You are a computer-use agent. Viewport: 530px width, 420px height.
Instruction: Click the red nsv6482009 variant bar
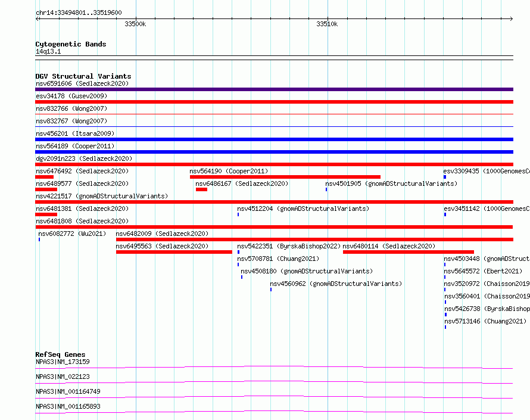(x=314, y=239)
